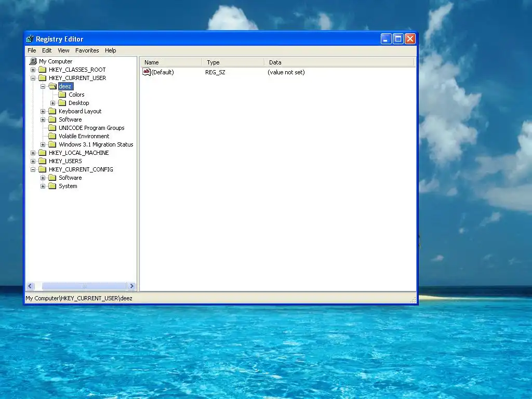
Task: Click the HKEY_LOCAL_MACHINE folder icon
Action: coord(43,153)
